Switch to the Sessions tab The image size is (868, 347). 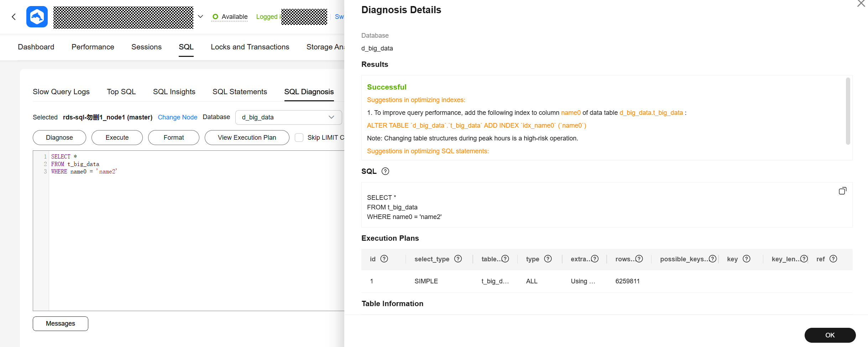(x=146, y=47)
